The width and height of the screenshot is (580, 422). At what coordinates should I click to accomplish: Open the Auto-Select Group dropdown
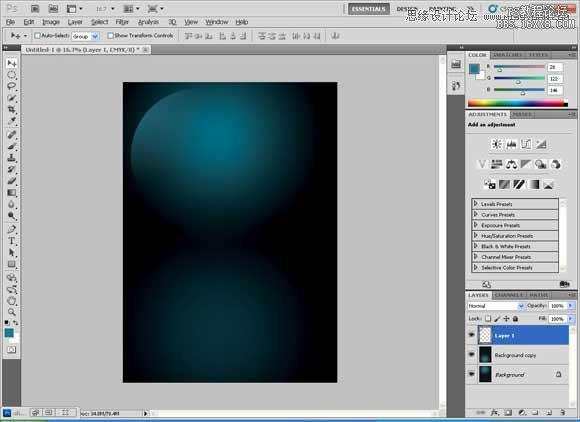point(85,36)
